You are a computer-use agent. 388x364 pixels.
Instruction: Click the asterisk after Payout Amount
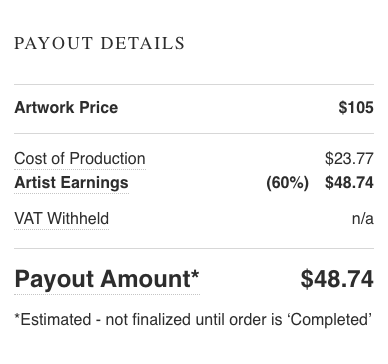point(195,275)
